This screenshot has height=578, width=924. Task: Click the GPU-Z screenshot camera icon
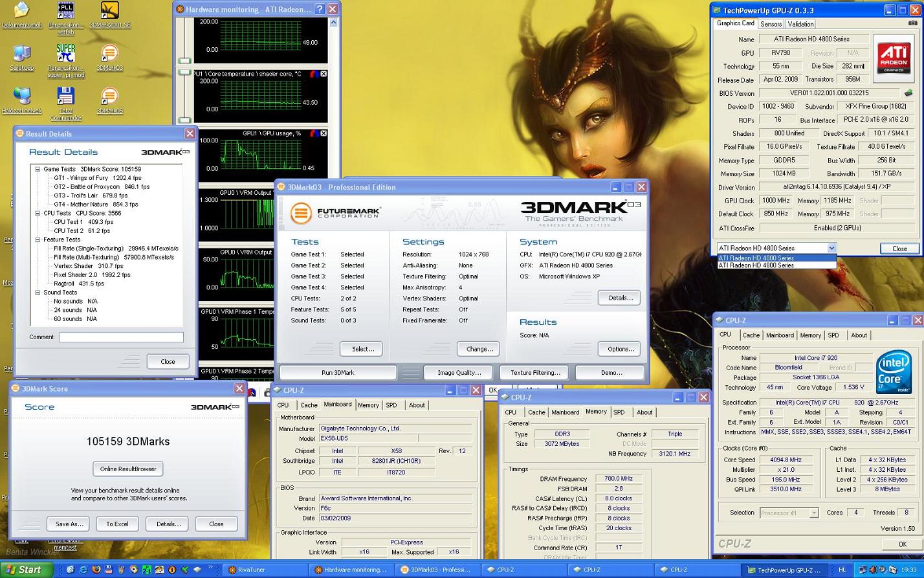(913, 23)
